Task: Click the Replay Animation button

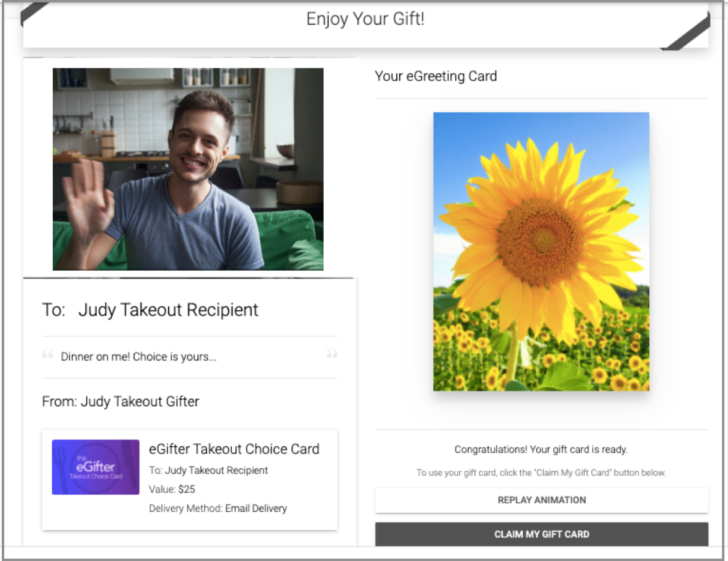Action: click(x=542, y=500)
